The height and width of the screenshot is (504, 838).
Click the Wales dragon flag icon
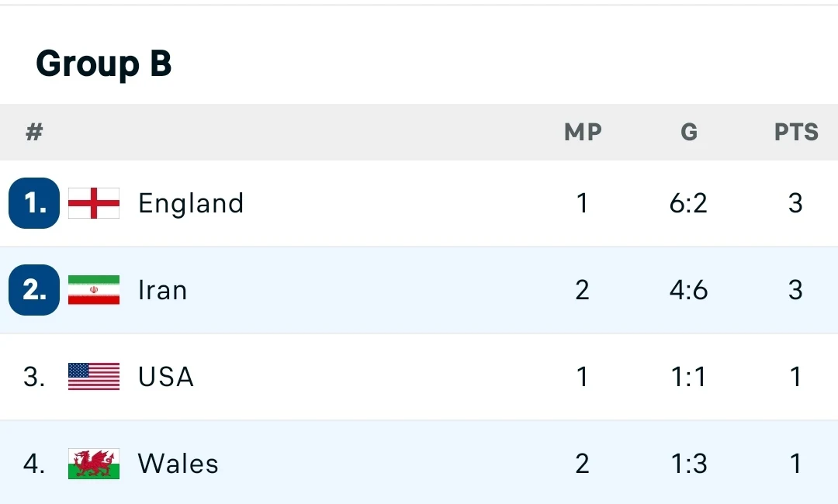[94, 464]
